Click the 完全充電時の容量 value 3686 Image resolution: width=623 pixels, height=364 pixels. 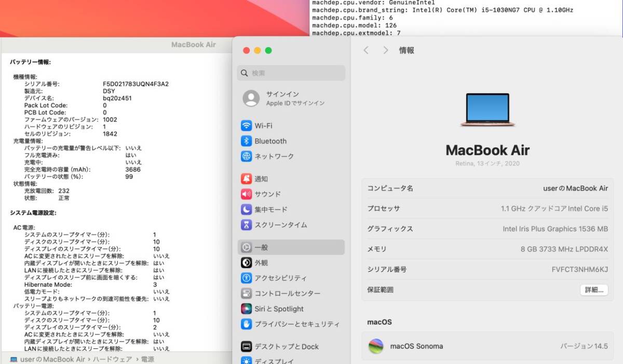pyautogui.click(x=133, y=169)
